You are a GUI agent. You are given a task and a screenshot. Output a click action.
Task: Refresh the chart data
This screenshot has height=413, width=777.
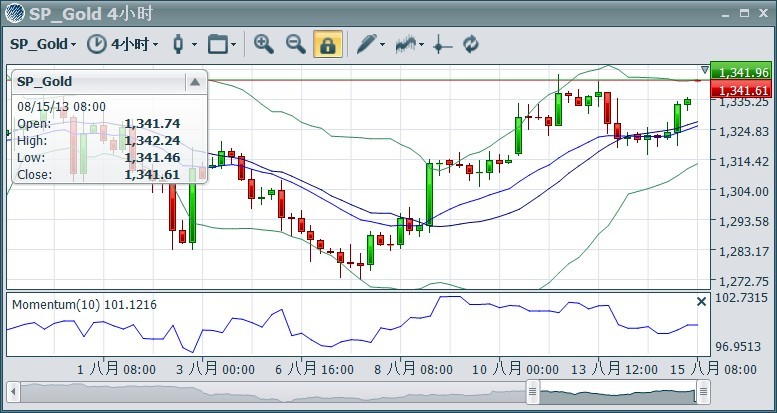(x=471, y=44)
